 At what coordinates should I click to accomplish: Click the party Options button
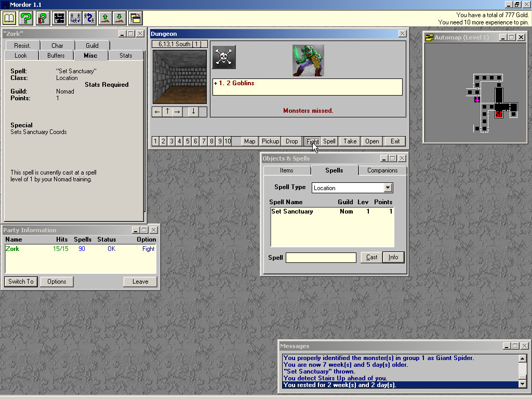[57, 282]
